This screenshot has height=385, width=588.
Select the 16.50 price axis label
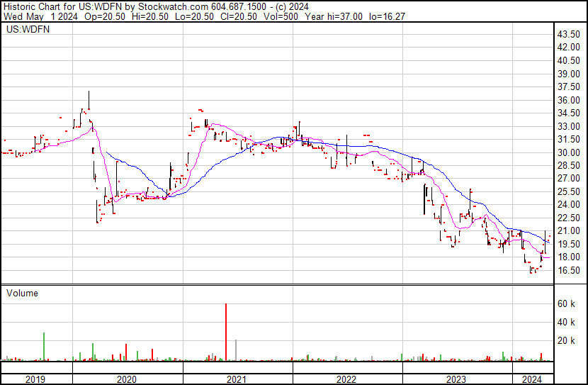pos(568,270)
